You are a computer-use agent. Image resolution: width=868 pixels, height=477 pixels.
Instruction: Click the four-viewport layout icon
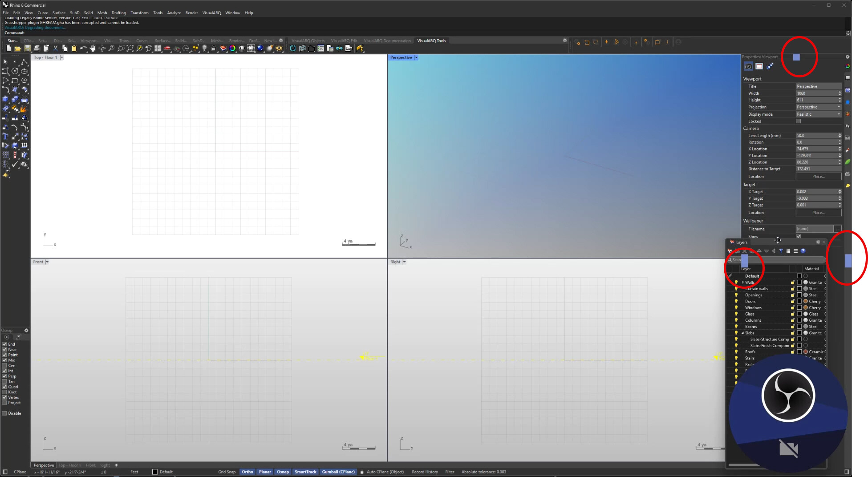[158, 49]
